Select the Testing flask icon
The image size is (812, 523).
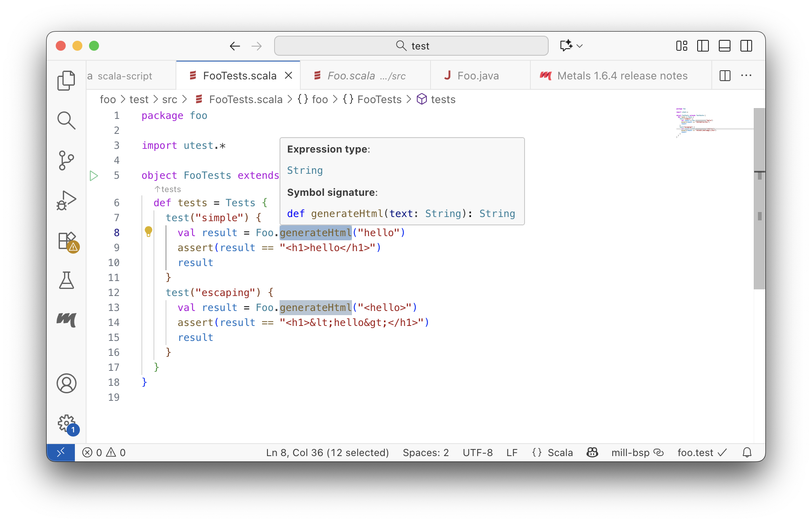click(66, 281)
